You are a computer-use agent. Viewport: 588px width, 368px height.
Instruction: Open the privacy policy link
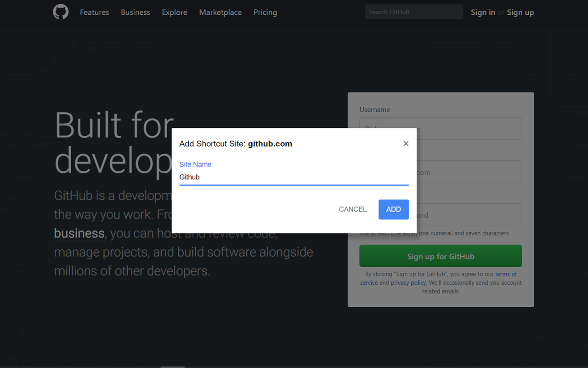(408, 283)
